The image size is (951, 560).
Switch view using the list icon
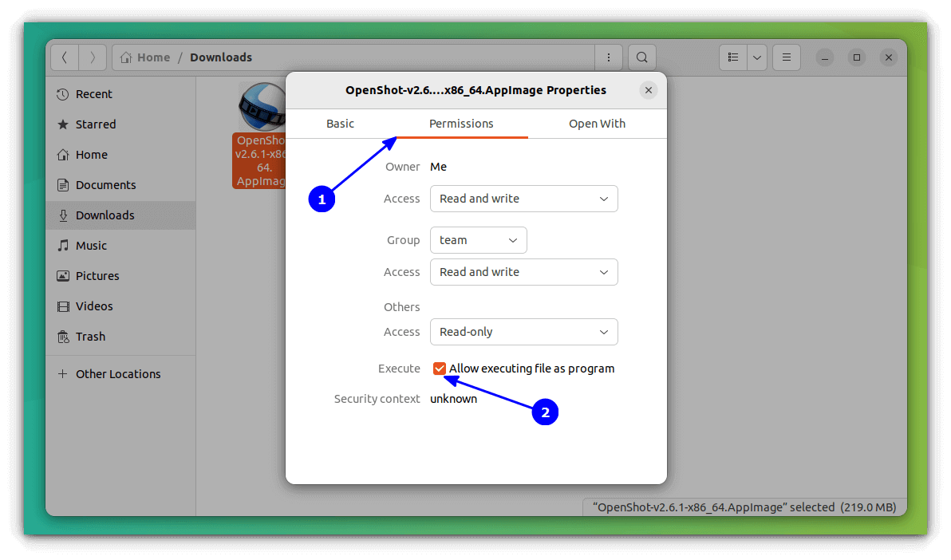click(x=732, y=57)
